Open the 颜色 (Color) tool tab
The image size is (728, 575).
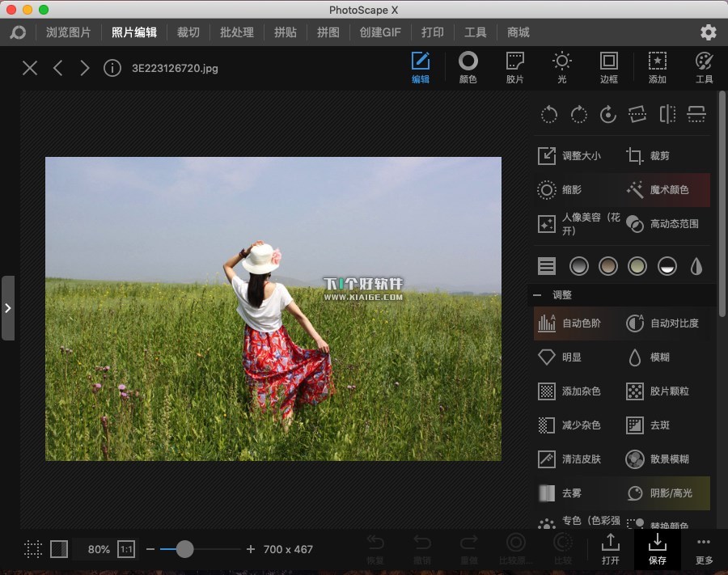point(468,66)
